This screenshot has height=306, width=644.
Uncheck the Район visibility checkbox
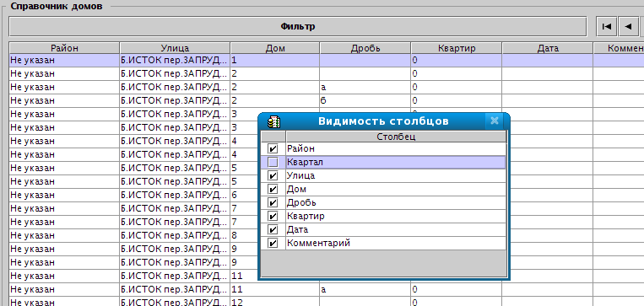[x=273, y=148]
